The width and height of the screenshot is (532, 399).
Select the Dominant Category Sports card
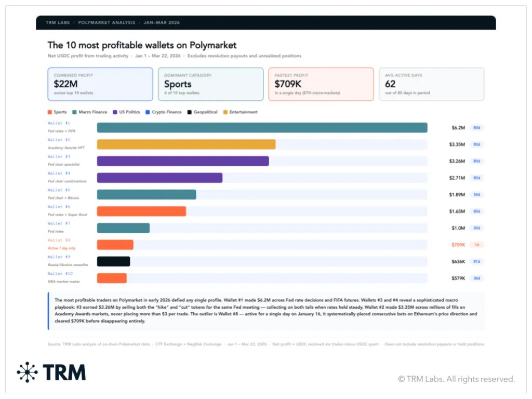point(210,84)
